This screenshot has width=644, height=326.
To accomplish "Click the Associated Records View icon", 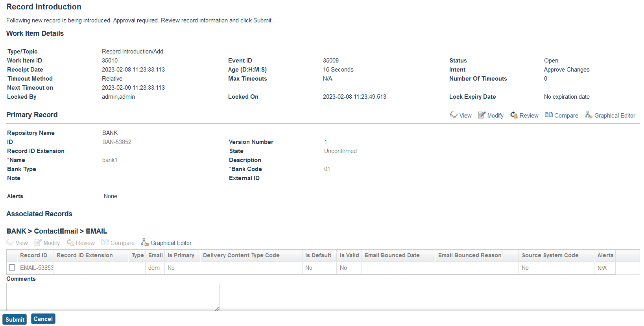I will click(10, 243).
